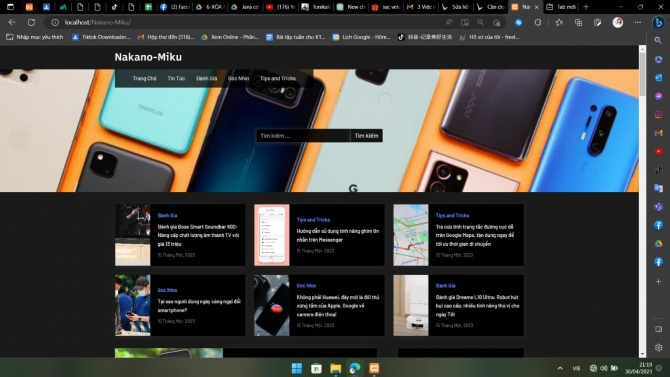Image resolution: width=670 pixels, height=377 pixels.
Task: Click the address bar URL localhost/Nakano-Miku/
Action: (98, 22)
